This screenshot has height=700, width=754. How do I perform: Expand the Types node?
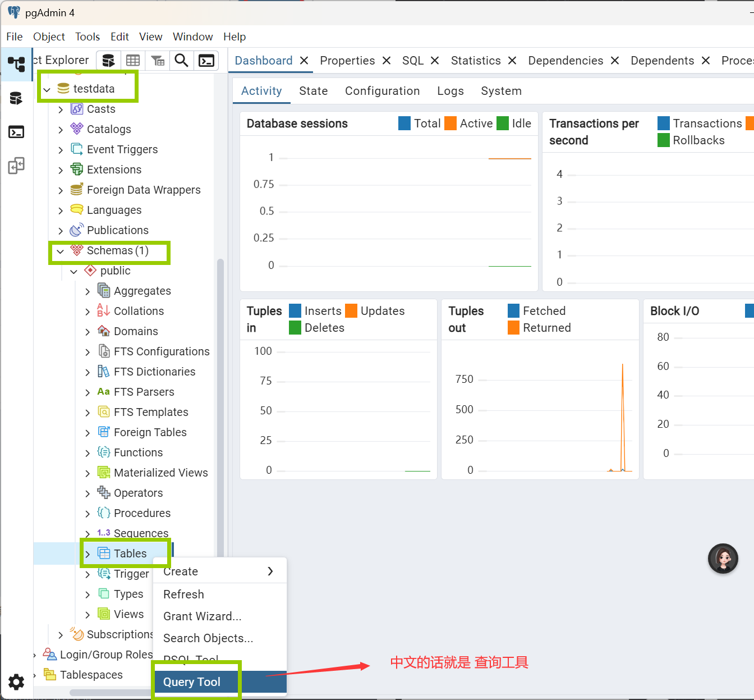pos(88,594)
